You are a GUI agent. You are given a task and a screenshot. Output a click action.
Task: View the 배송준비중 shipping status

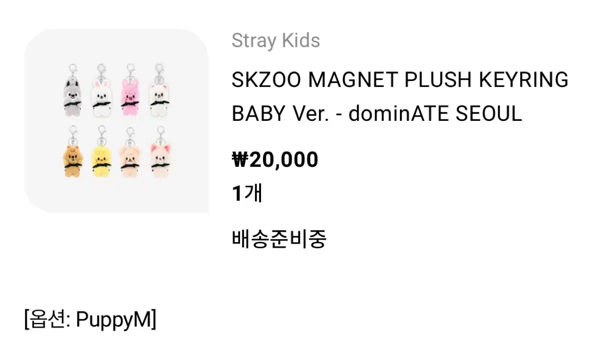tap(279, 239)
